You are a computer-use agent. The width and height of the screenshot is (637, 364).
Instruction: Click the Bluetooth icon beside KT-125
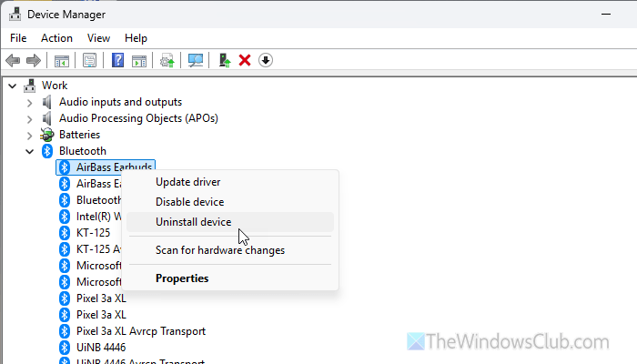click(x=65, y=233)
